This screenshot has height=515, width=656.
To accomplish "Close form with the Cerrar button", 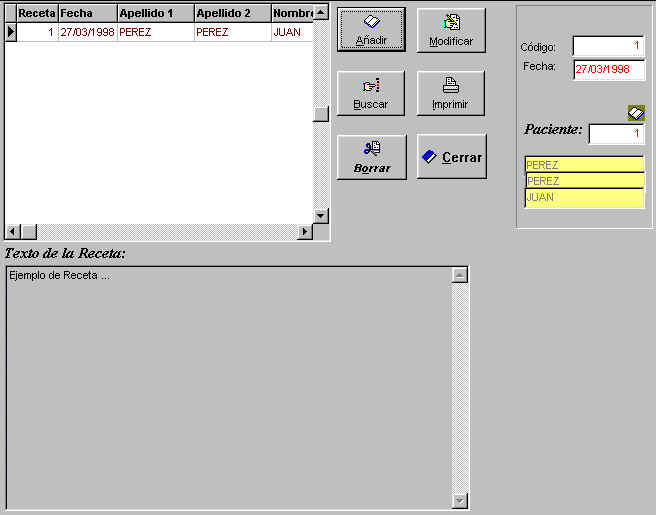I will [451, 156].
